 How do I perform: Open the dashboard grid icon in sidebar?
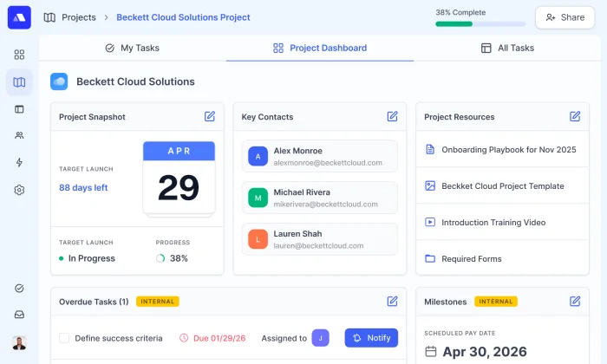click(x=19, y=55)
